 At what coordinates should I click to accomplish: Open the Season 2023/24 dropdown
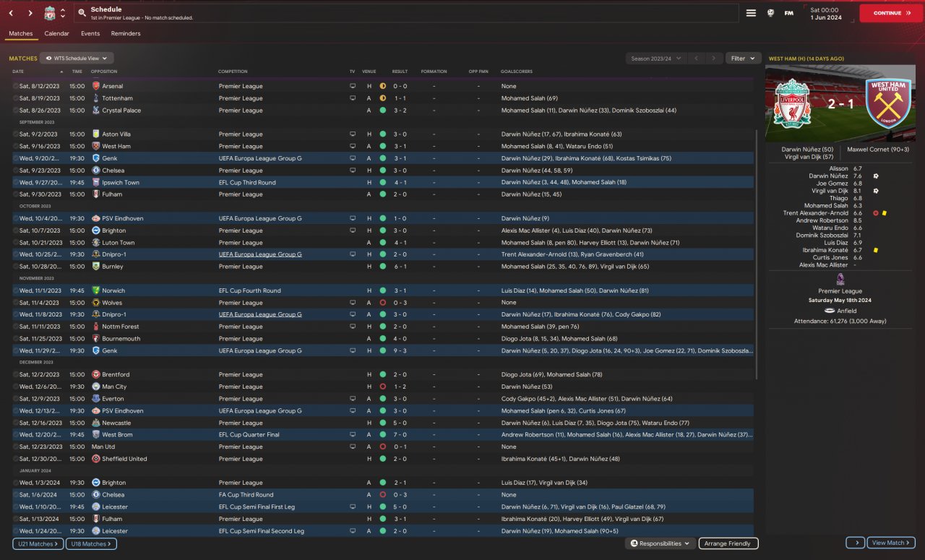pos(655,59)
